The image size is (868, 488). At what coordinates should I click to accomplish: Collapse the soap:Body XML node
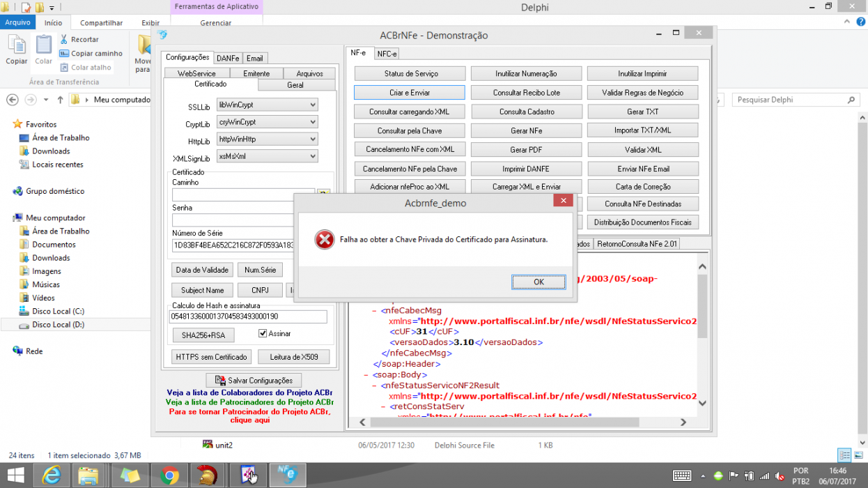tap(366, 374)
